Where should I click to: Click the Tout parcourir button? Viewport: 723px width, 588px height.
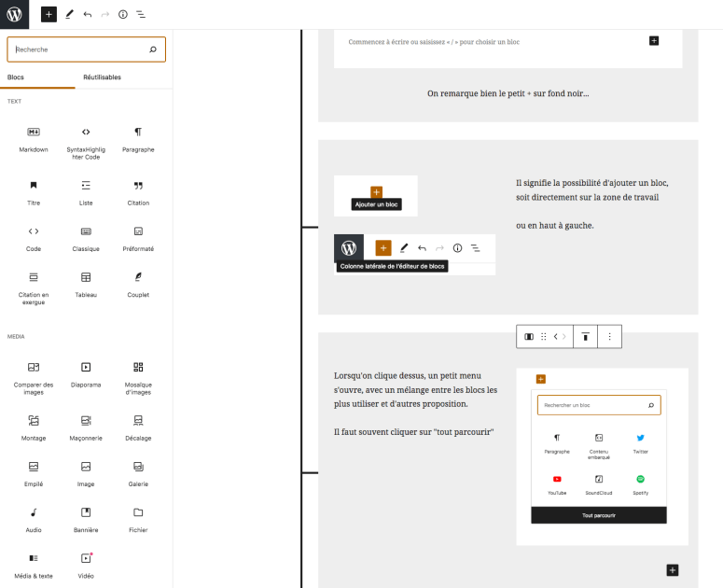[598, 515]
